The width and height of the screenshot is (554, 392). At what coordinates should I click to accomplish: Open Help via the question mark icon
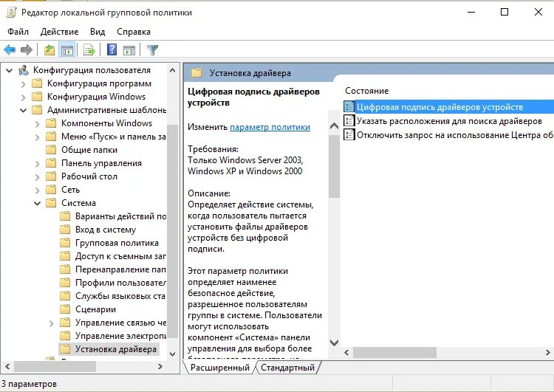(112, 49)
